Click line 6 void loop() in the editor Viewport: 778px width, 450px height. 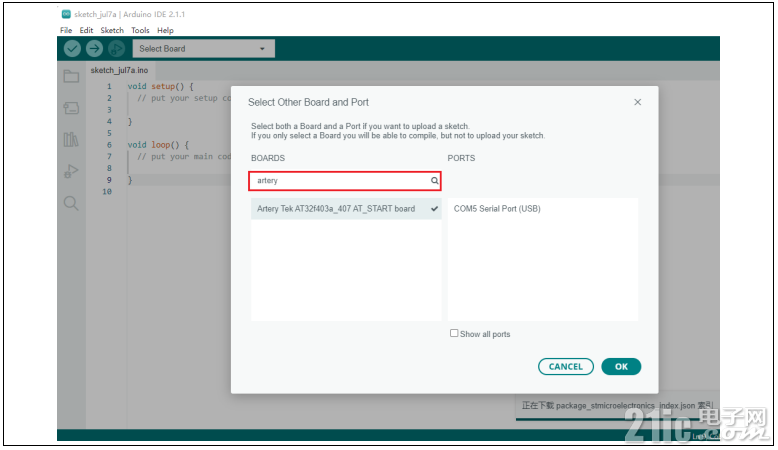point(158,145)
